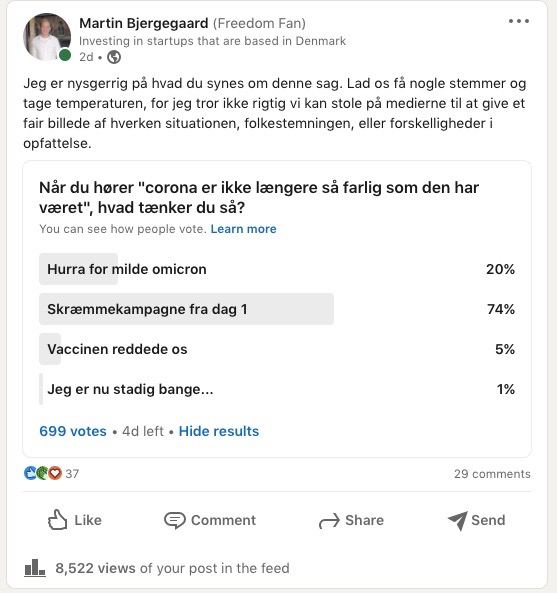Image resolution: width=557 pixels, height=593 pixels.
Task: Toggle Hide results for the poll
Action: pyautogui.click(x=219, y=431)
